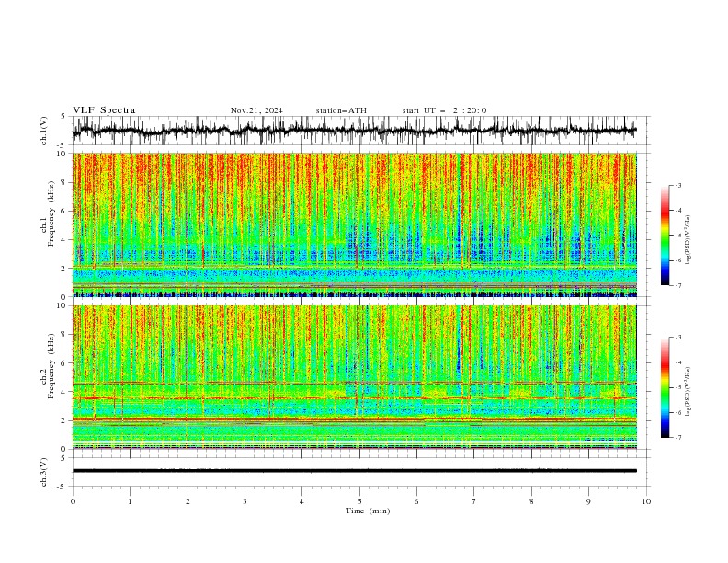This screenshot has width=728, height=563.
Task: Click the "-5" tick on the ch.2 color bar
Action: click(x=677, y=387)
